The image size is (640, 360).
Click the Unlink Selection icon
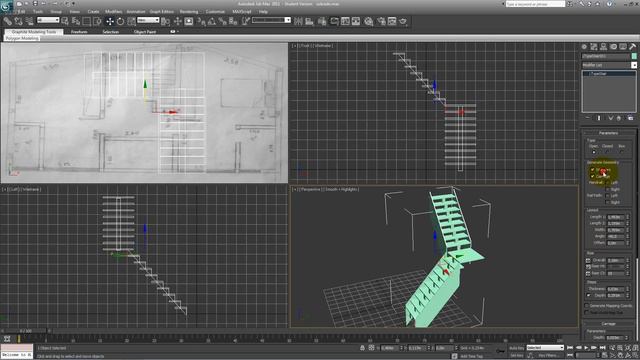(18, 21)
